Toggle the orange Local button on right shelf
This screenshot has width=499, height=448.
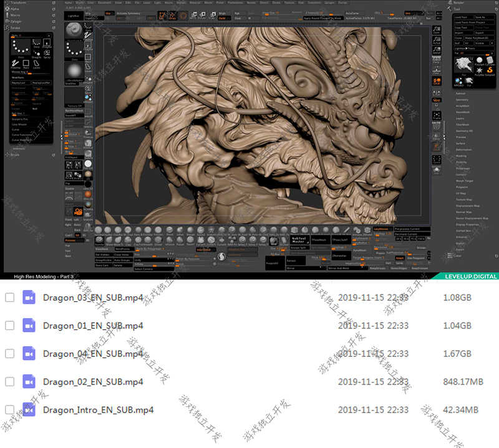click(437, 82)
